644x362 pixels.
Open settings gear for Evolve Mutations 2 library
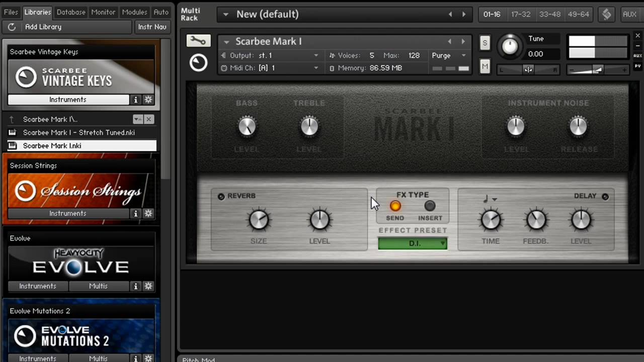point(148,358)
